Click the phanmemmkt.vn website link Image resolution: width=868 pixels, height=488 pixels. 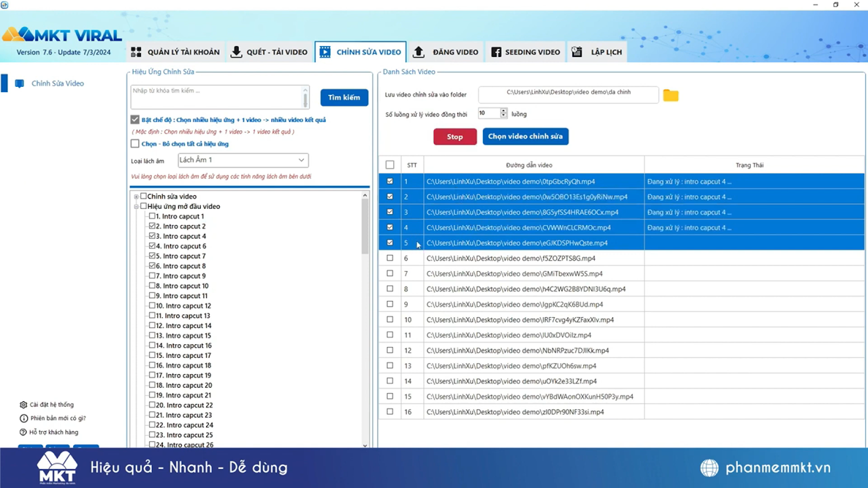click(778, 467)
